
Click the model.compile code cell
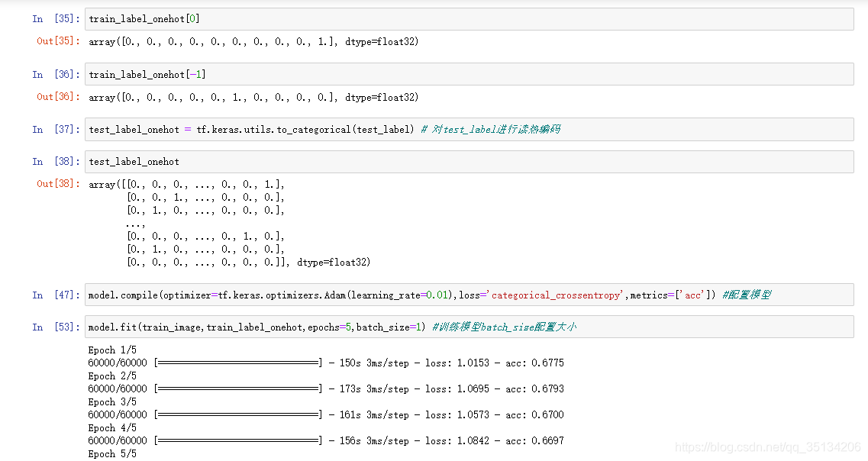click(469, 295)
